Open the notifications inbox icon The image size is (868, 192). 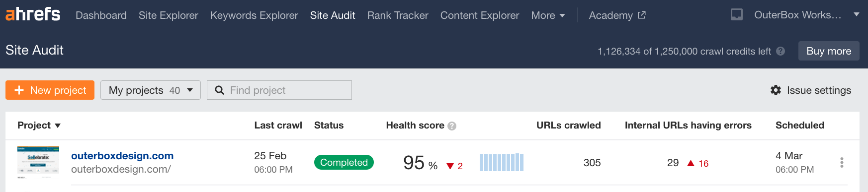coord(737,15)
